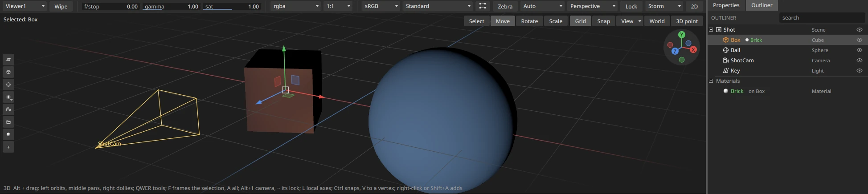The width and height of the screenshot is (868, 194).
Task: Click the folder icon in left toolbar
Action: pos(8,122)
